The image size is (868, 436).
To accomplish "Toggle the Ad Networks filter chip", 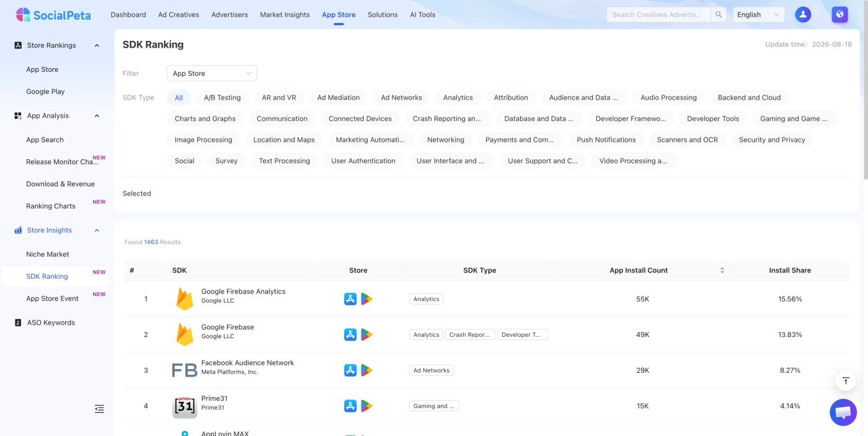I will pos(401,98).
